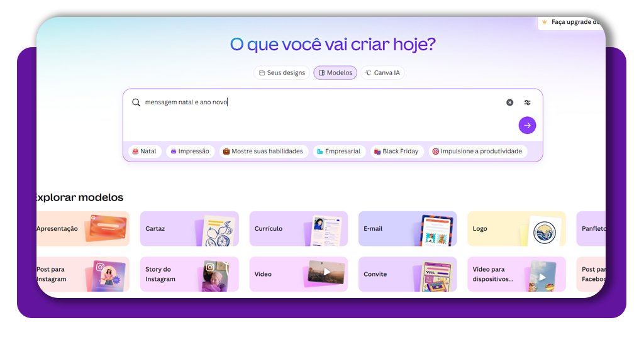
Task: Select the Impressão suggestion chip
Action: 190,152
